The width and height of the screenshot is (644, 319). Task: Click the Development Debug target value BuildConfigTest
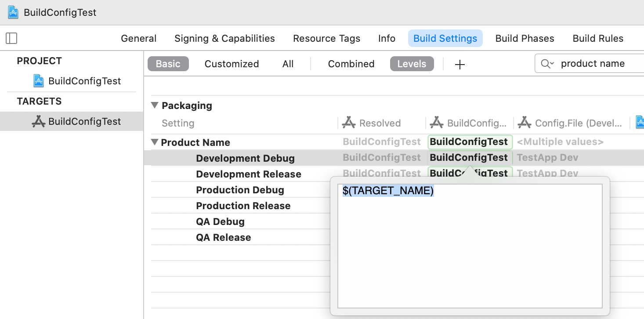(469, 158)
